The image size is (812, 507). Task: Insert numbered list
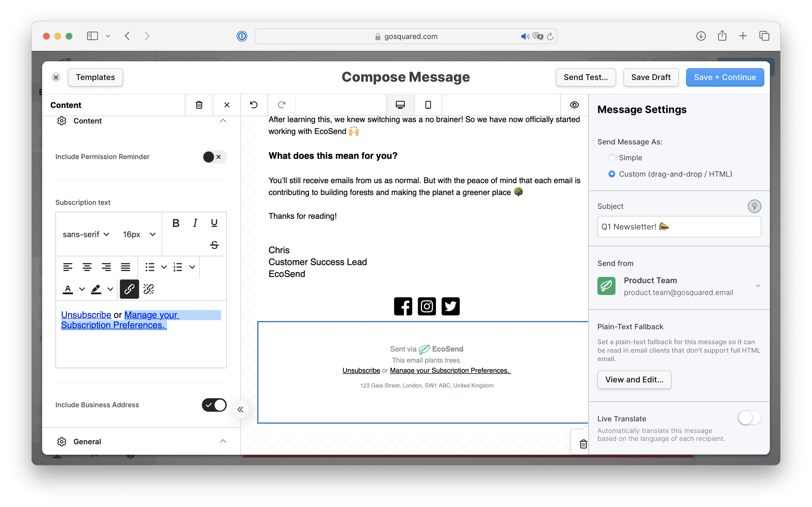pos(178,267)
